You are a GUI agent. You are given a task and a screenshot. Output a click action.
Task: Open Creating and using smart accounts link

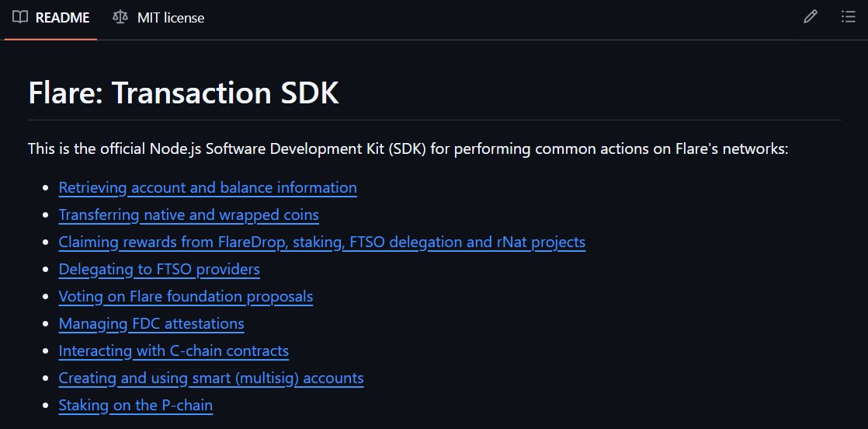click(x=211, y=378)
